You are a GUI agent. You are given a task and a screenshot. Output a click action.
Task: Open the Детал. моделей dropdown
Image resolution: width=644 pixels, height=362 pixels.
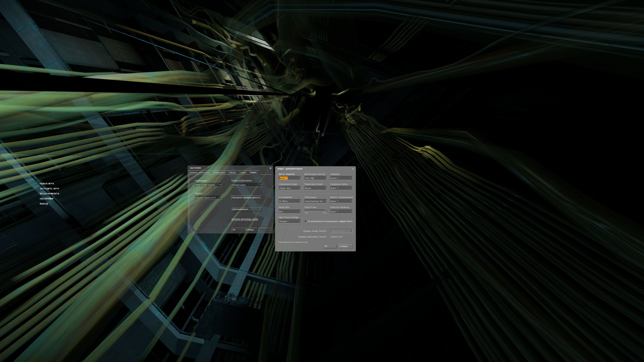[289, 178]
